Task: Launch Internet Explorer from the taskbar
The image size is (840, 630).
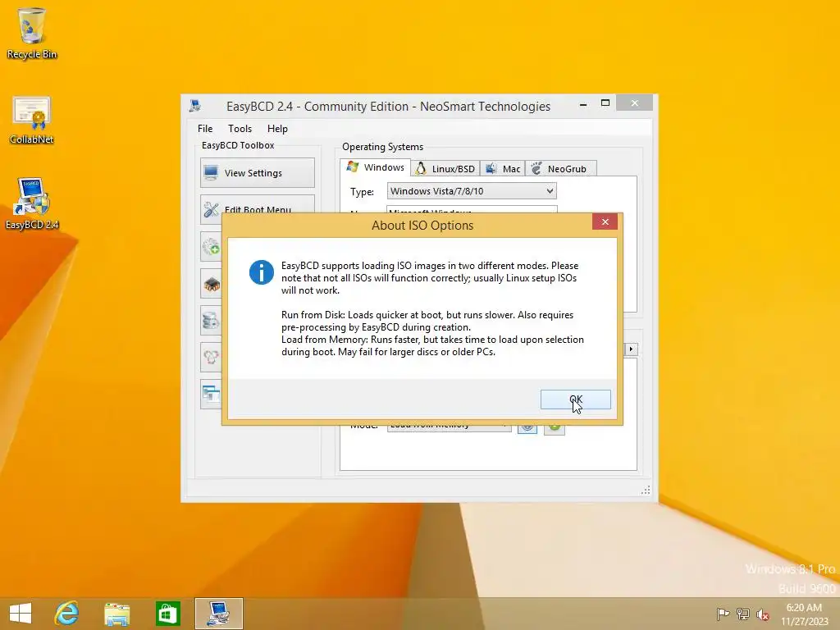Action: pos(67,614)
